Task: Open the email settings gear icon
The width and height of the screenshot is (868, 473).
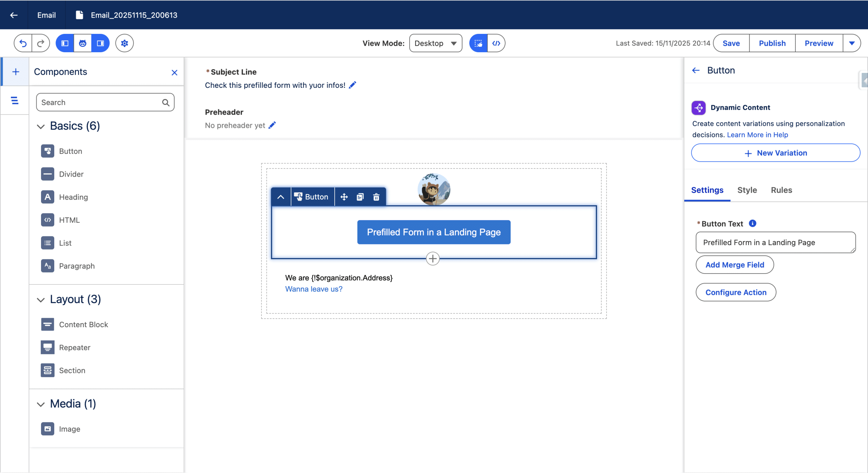Action: [x=124, y=43]
